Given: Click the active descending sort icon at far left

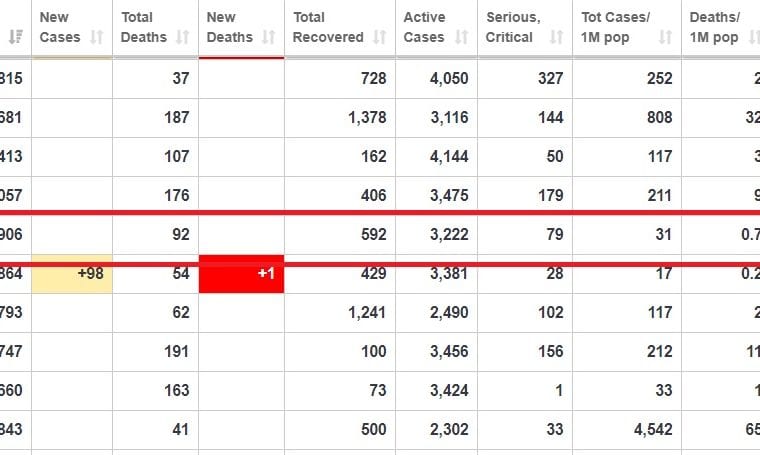Looking at the screenshot, I should (16, 37).
